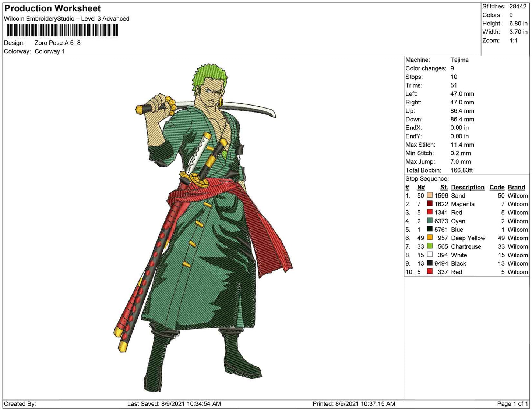Viewport: 532px width, 409px height.
Task: Click the "Deep Yellow" description text
Action: [468, 238]
